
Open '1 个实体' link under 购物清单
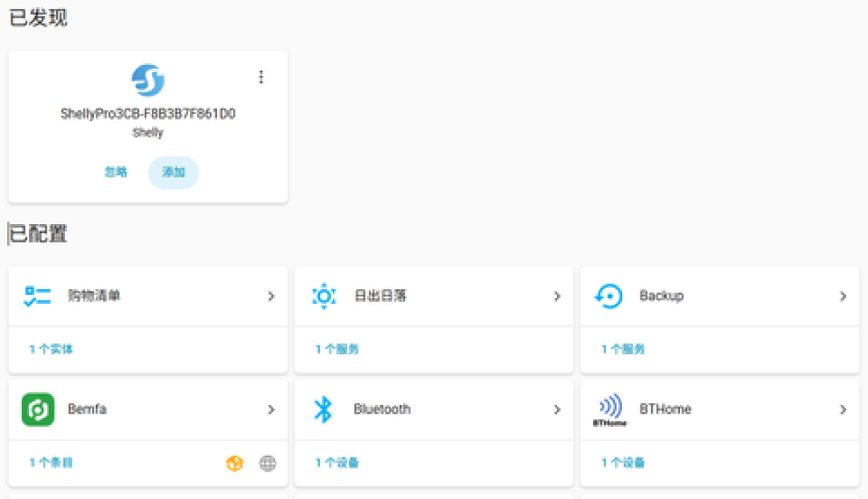(51, 349)
